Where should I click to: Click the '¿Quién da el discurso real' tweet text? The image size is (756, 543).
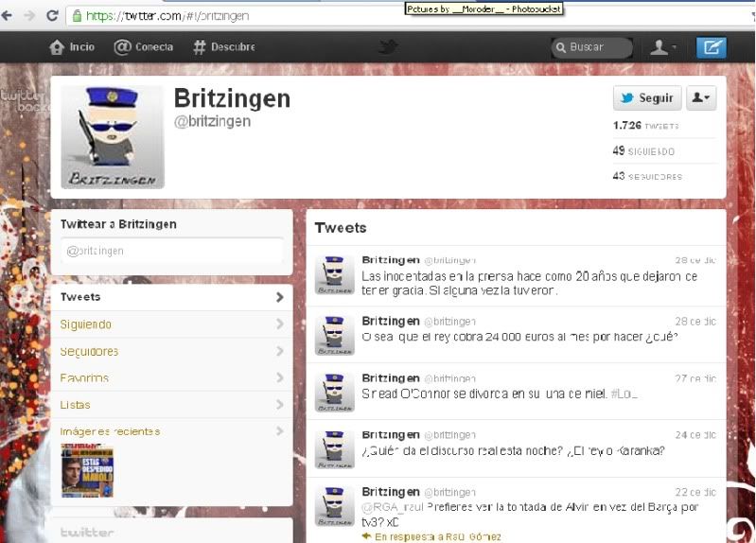pos(513,451)
